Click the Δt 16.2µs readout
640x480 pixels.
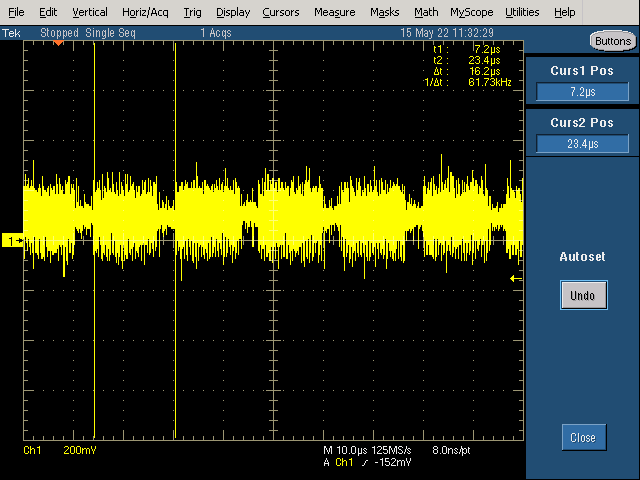[467, 71]
